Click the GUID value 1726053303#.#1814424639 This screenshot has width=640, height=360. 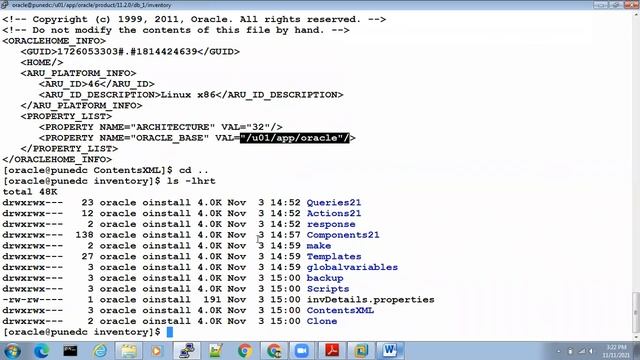127,51
